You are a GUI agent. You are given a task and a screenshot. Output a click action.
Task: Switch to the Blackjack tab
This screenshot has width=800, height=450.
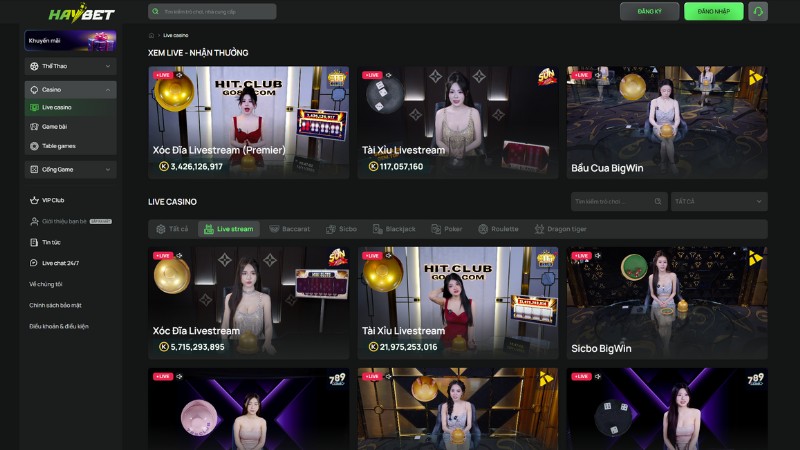(394, 229)
